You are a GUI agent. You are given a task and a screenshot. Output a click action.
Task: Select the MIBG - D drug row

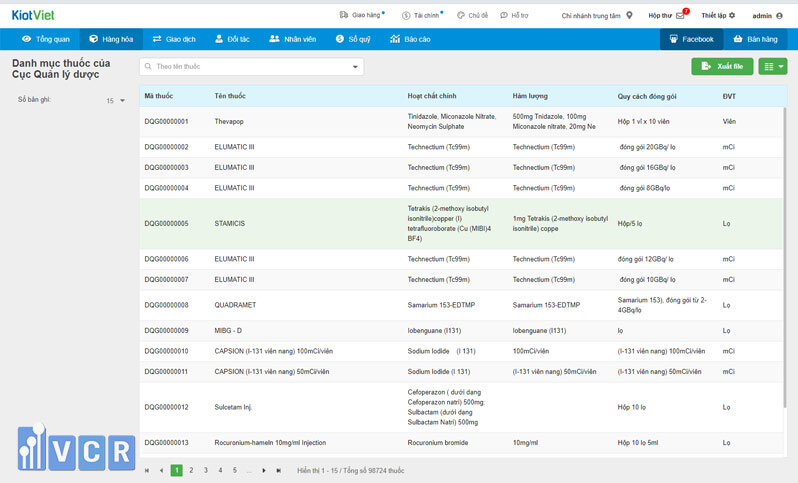click(x=461, y=330)
